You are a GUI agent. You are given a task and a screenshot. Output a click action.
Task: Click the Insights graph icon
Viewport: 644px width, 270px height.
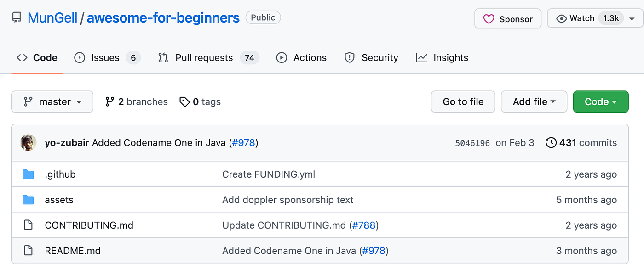click(x=421, y=57)
